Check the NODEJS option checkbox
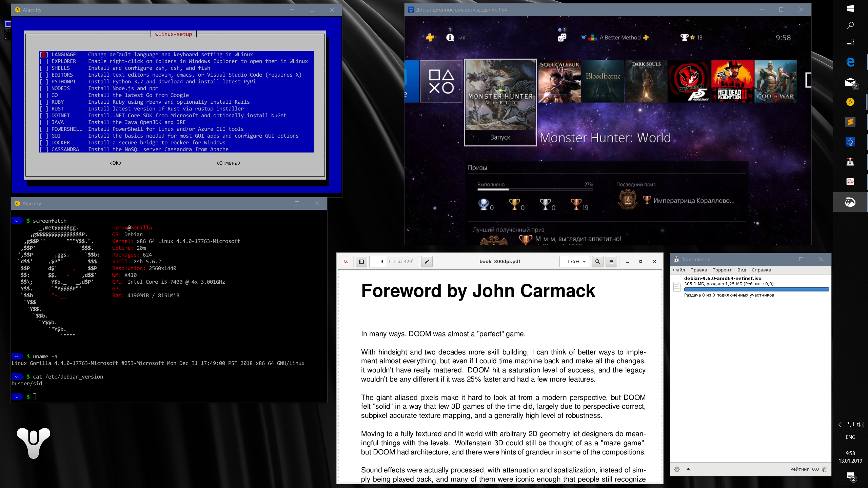Image resolution: width=868 pixels, height=488 pixels. pos(44,88)
